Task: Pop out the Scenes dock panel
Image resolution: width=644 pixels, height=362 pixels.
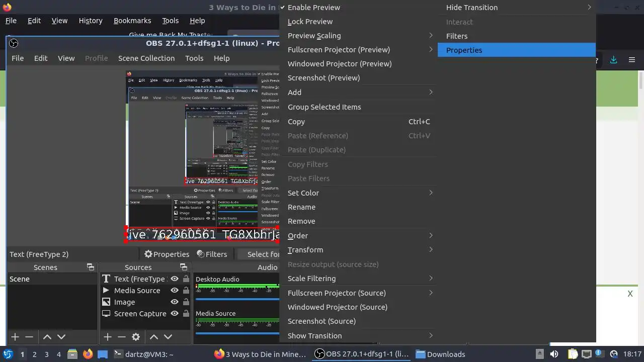Action: pos(91,267)
